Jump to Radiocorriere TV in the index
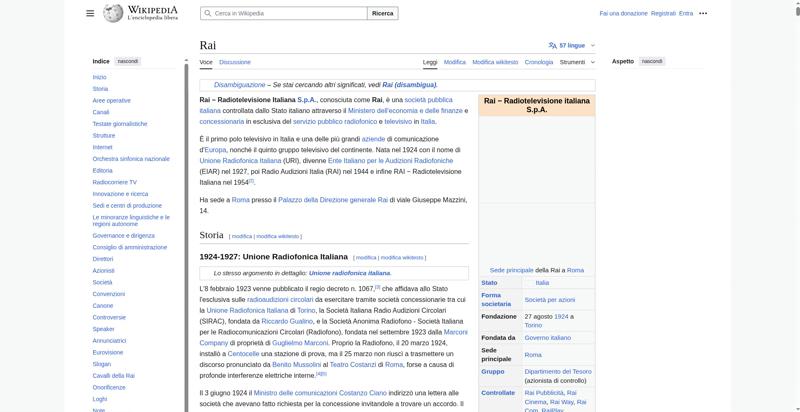The height and width of the screenshot is (412, 800). click(x=115, y=183)
